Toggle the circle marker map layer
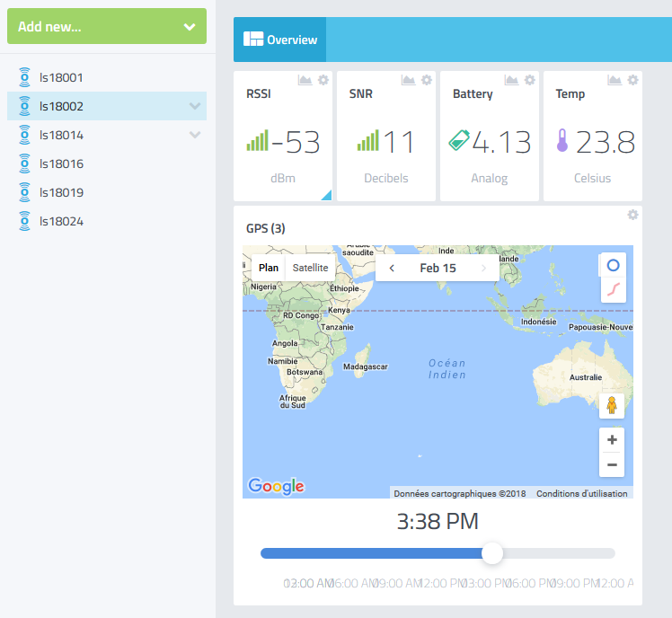The image size is (672, 618). tap(613, 266)
